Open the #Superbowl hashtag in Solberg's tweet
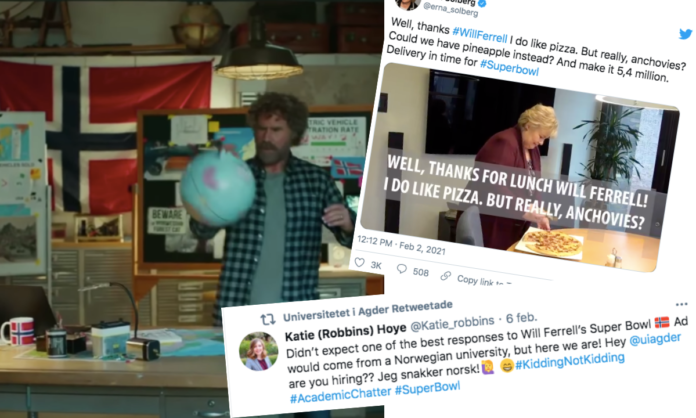Image resolution: width=696 pixels, height=418 pixels. [x=509, y=67]
